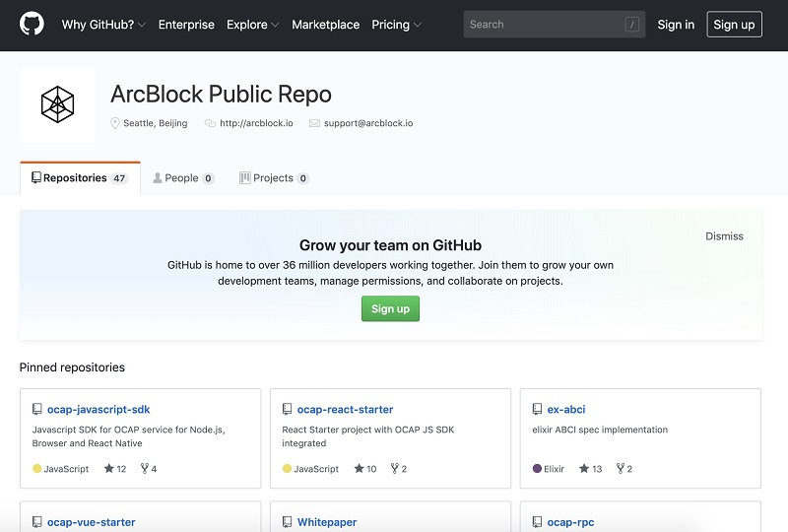Click the Sign in link
Screen dimensions: 788x532
[676, 25]
